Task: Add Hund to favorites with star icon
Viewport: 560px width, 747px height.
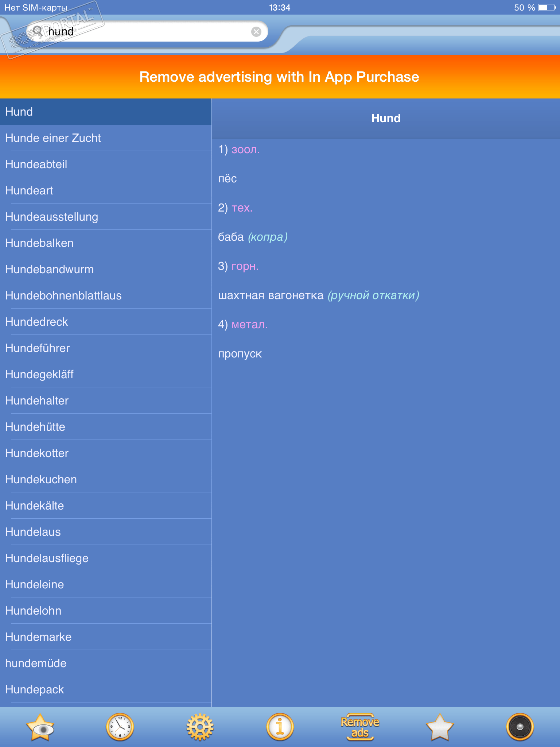Action: pos(440,727)
